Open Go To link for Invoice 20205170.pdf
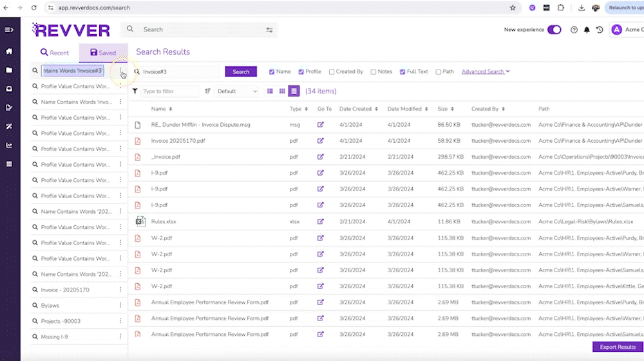The image size is (644, 361). coord(320,141)
